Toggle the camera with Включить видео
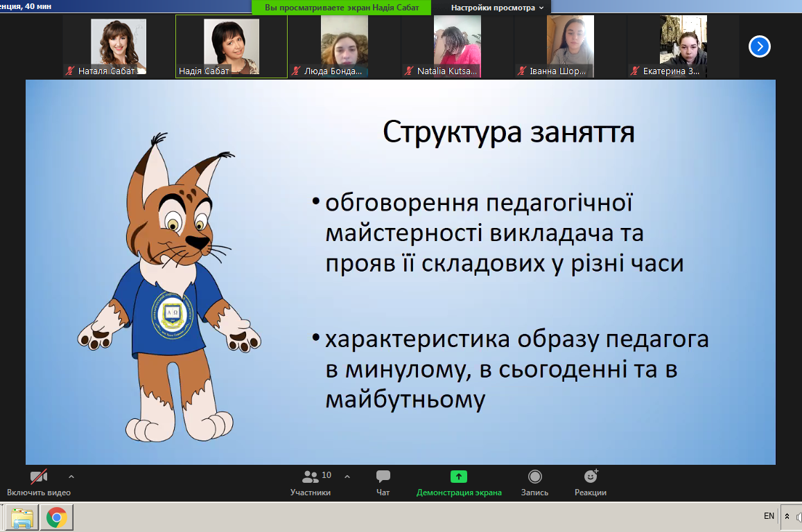 [x=38, y=477]
